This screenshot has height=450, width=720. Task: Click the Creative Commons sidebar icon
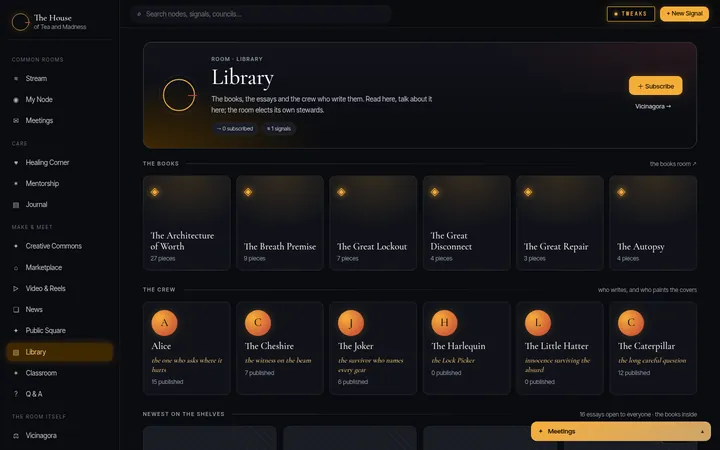[16, 246]
